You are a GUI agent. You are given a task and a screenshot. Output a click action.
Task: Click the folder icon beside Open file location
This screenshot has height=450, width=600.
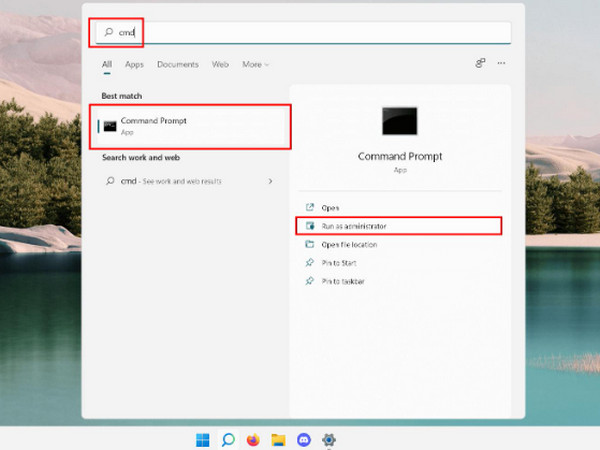pyautogui.click(x=310, y=244)
